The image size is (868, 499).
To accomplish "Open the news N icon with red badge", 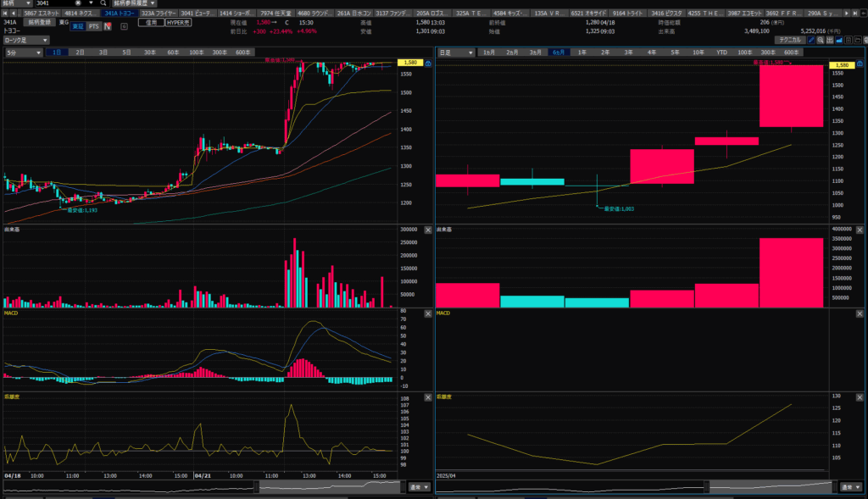I will 108,26.
